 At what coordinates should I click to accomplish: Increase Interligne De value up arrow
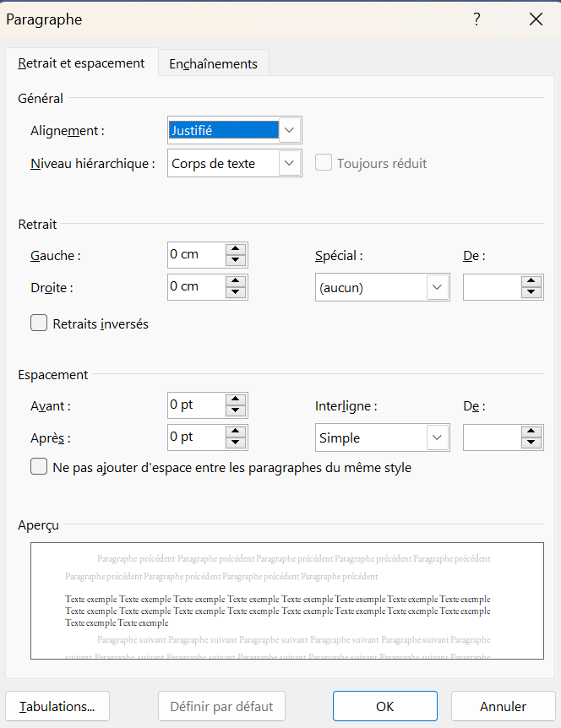(x=531, y=432)
